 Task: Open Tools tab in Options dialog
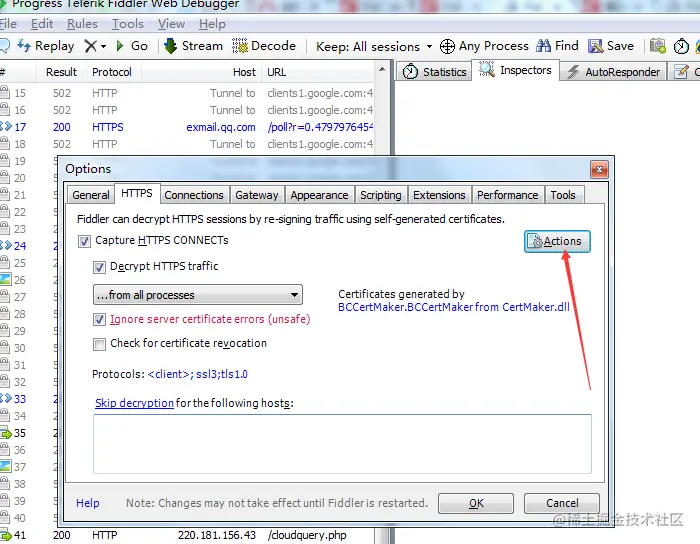(563, 195)
